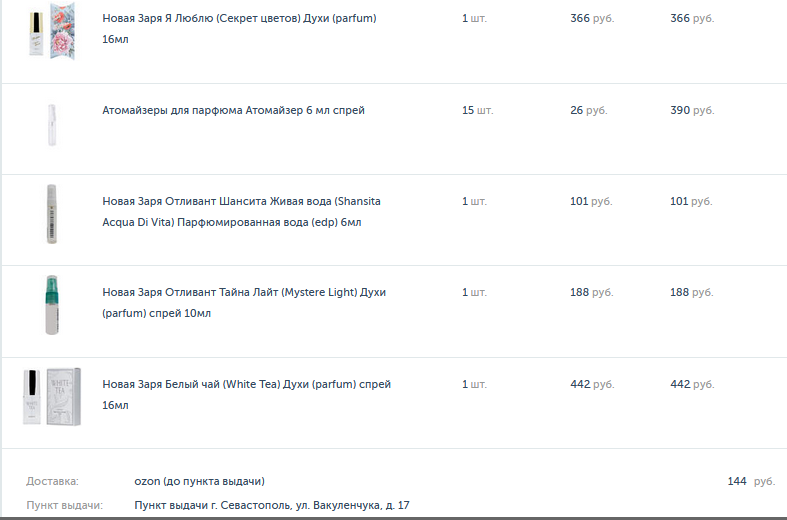Click the 366 руб. Я Люблю unit price
This screenshot has height=520, width=787.
592,19
